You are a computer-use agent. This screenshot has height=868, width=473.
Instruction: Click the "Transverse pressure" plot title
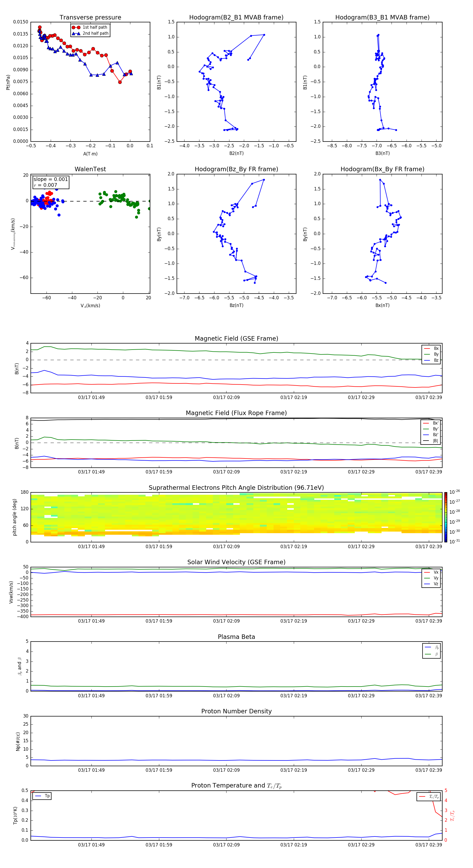point(90,18)
